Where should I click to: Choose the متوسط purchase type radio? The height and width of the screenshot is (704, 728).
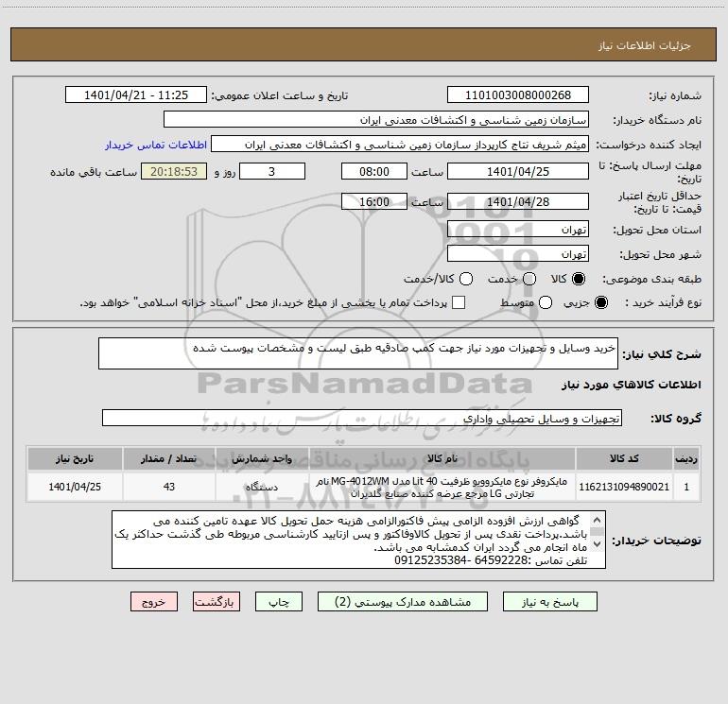pos(546,302)
